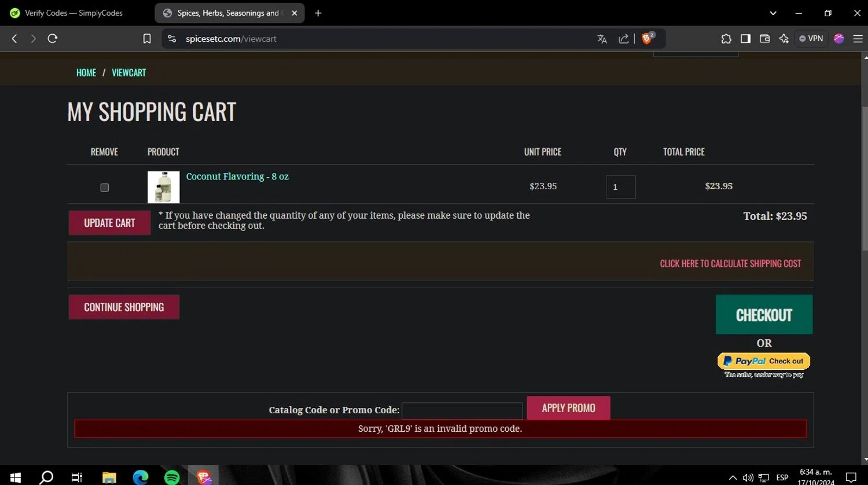The width and height of the screenshot is (868, 485).
Task: Toggle the browser sidebar panel
Action: tap(745, 39)
